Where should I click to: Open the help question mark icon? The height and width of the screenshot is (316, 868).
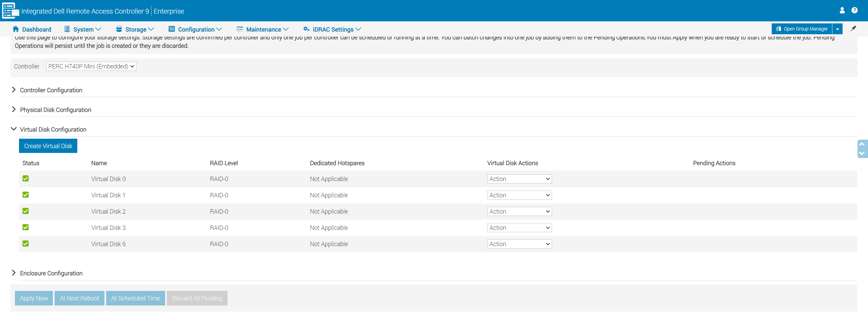[855, 11]
